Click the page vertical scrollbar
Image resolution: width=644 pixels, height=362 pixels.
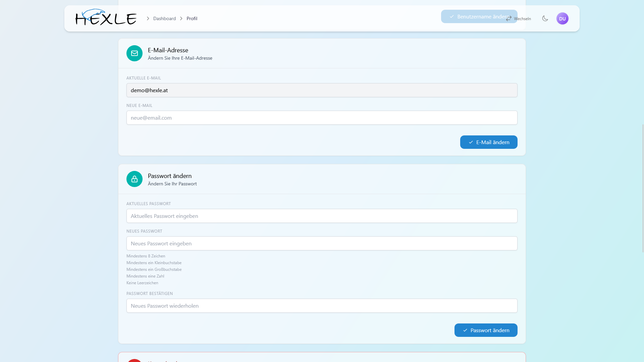[643, 188]
